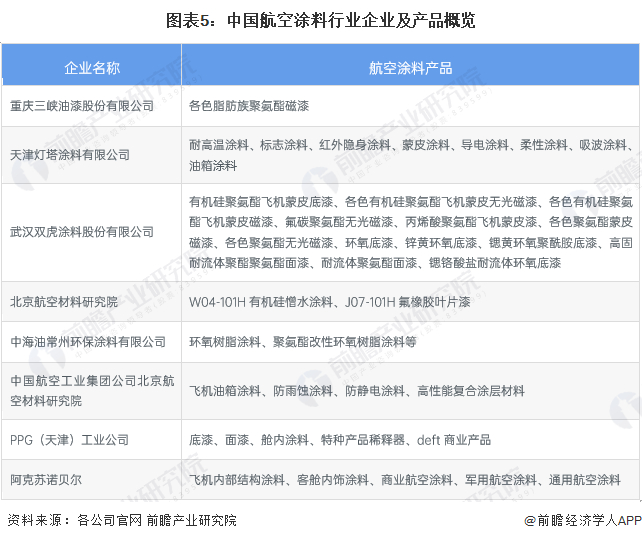Screen dimensions: 642x541
Task: Select the product cell beginning 飞机油箱涂料、防雨蚀涂料
Action: click(410, 391)
